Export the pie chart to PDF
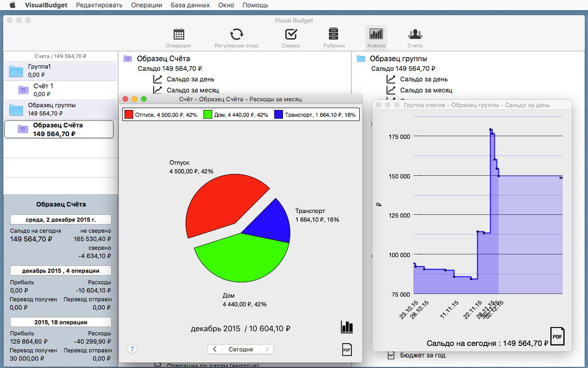Viewport: 588px width, 368px height. pyautogui.click(x=347, y=349)
